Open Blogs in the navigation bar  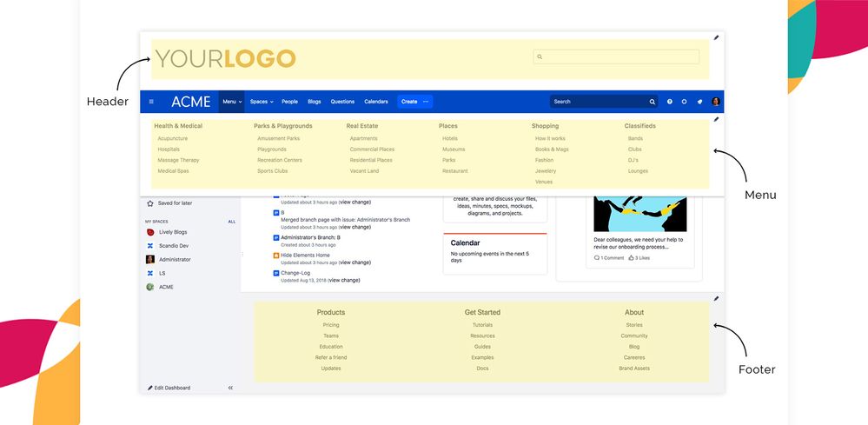click(x=315, y=102)
